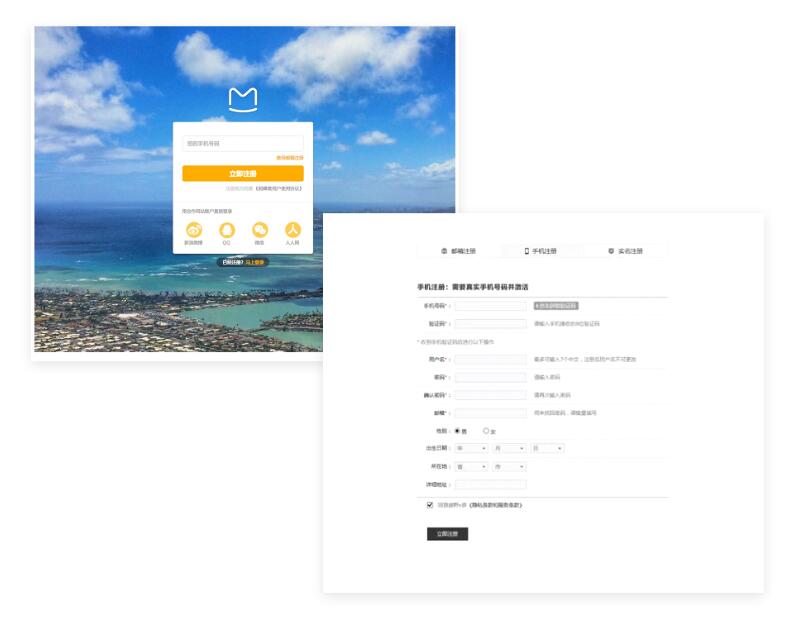Image resolution: width=799 pixels, height=643 pixels.
Task: Switch to the 邮箱注册 tab
Action: 458,251
